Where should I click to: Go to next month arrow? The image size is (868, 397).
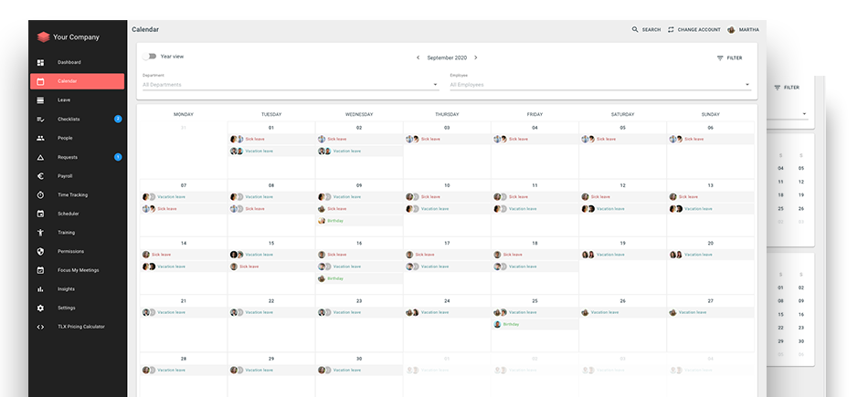point(475,57)
